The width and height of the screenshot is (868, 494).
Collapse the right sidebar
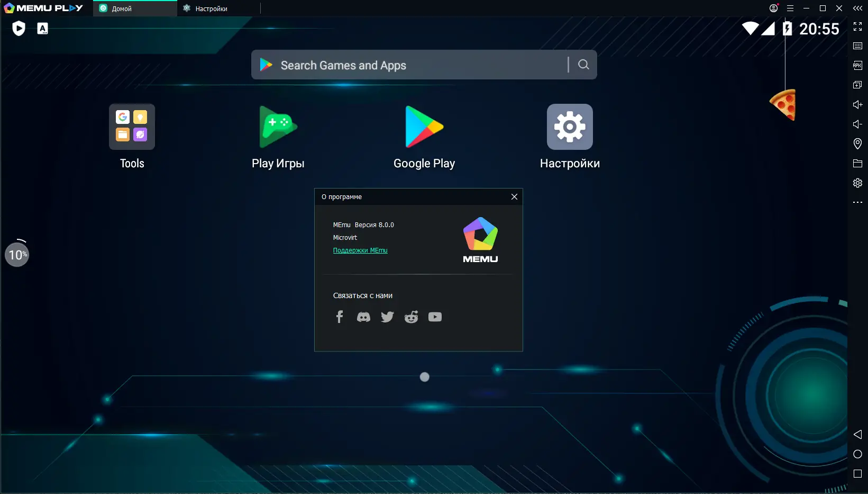tap(858, 8)
